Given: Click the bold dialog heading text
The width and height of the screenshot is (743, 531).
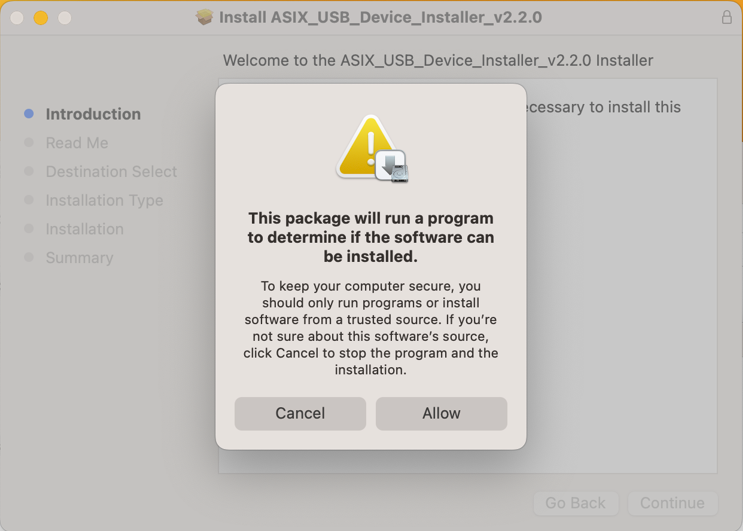Looking at the screenshot, I should click(371, 237).
